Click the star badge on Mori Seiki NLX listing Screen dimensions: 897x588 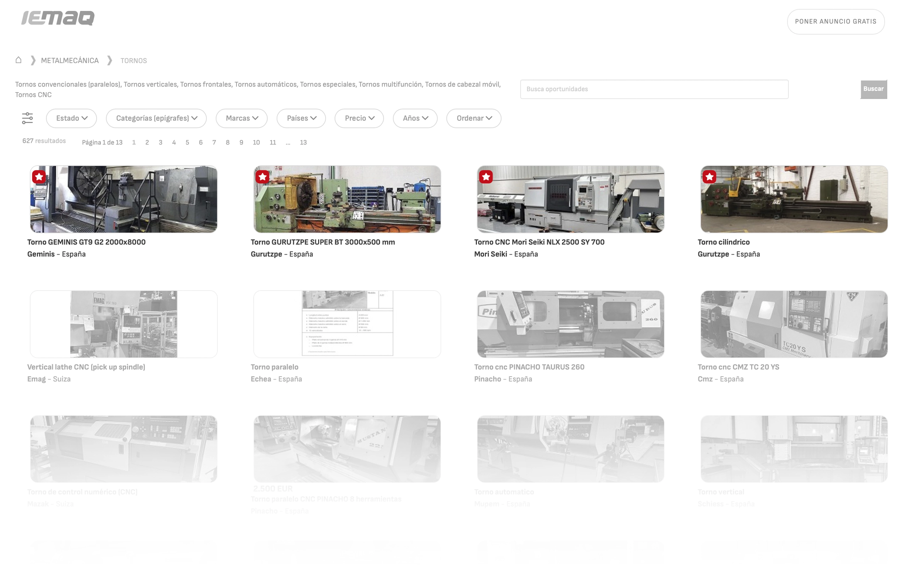tap(486, 176)
